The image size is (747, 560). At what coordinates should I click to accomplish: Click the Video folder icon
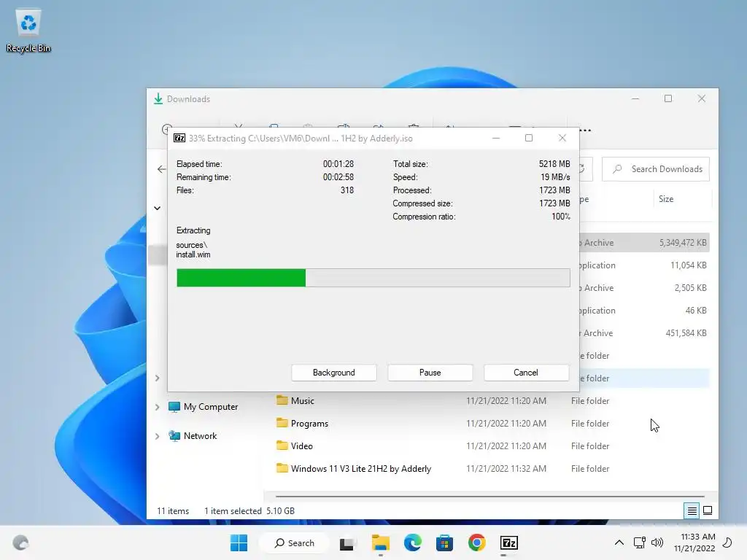click(282, 446)
